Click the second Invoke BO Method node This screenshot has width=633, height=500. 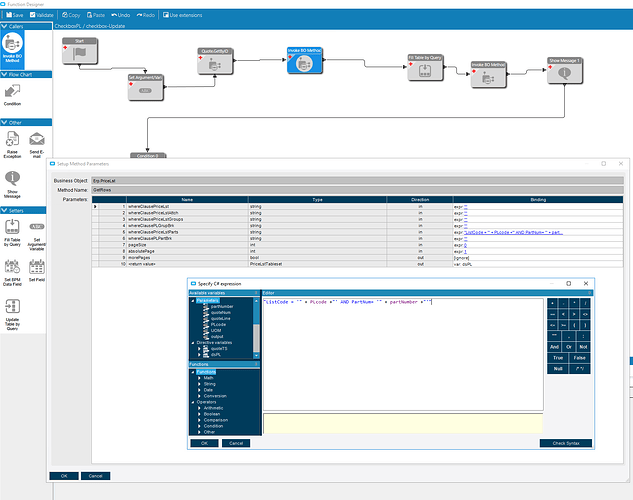(x=488, y=74)
